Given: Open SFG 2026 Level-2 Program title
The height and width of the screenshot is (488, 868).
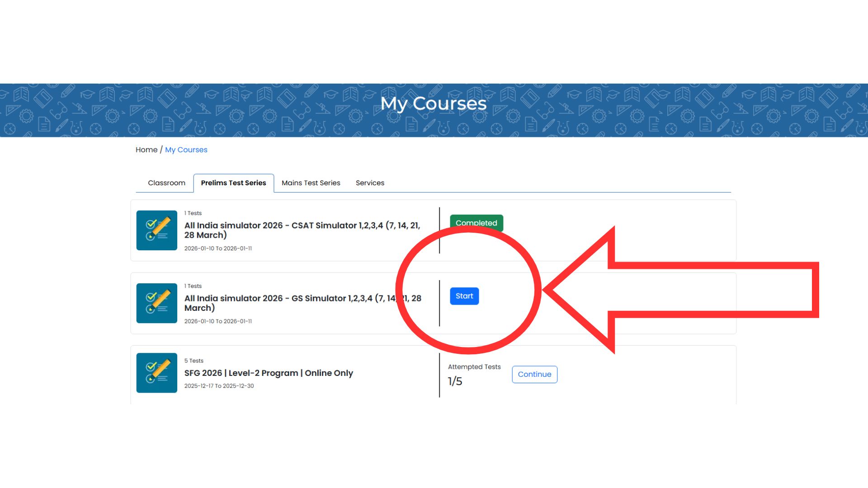Looking at the screenshot, I should pyautogui.click(x=269, y=373).
